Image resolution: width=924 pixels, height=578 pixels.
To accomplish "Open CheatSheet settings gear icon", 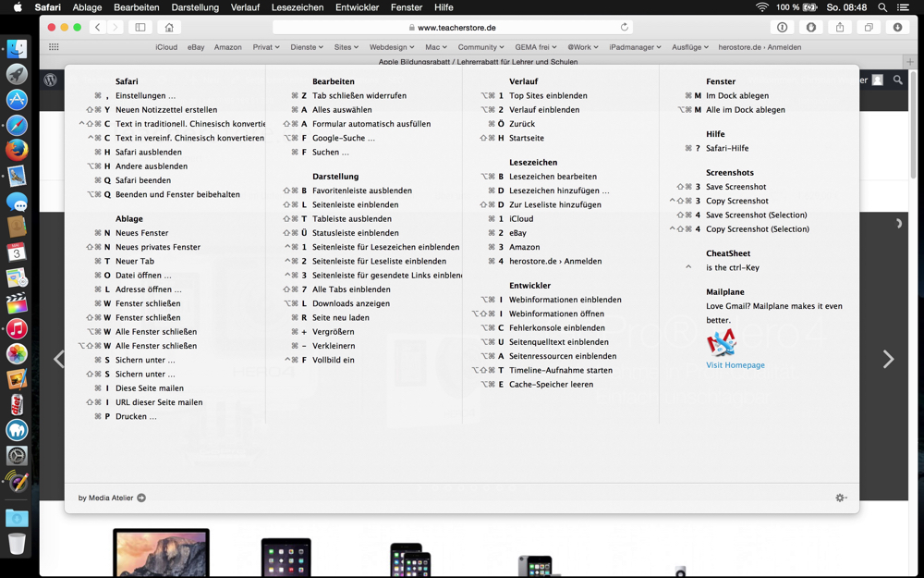I will [841, 498].
